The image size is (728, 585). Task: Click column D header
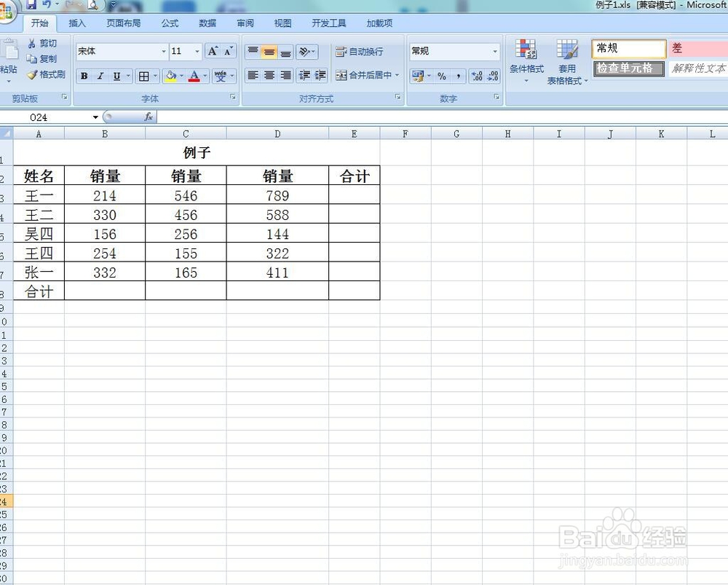277,134
